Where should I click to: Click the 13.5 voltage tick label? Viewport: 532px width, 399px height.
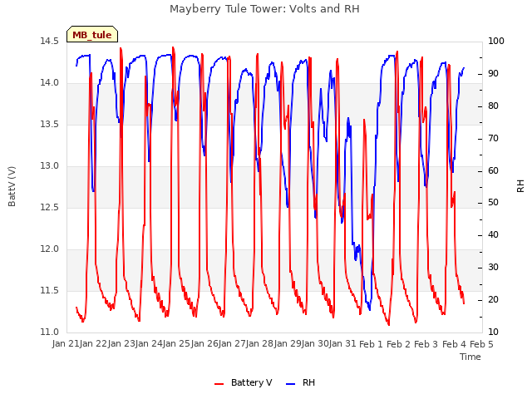coord(50,125)
